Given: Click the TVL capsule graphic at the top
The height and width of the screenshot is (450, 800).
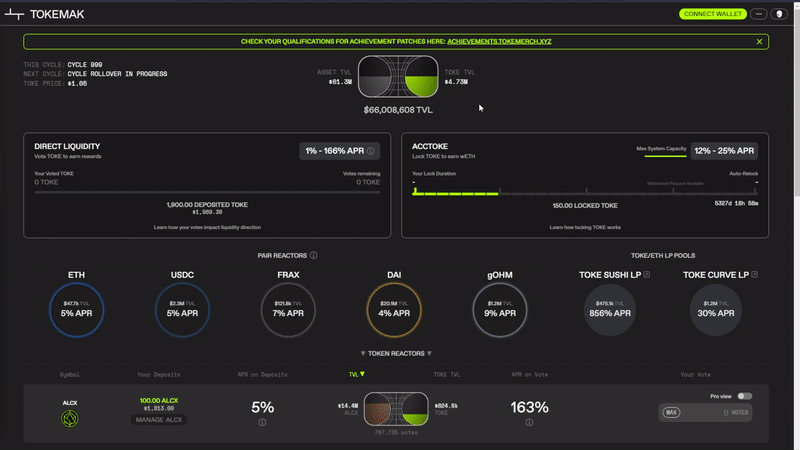Looking at the screenshot, I should [398, 77].
